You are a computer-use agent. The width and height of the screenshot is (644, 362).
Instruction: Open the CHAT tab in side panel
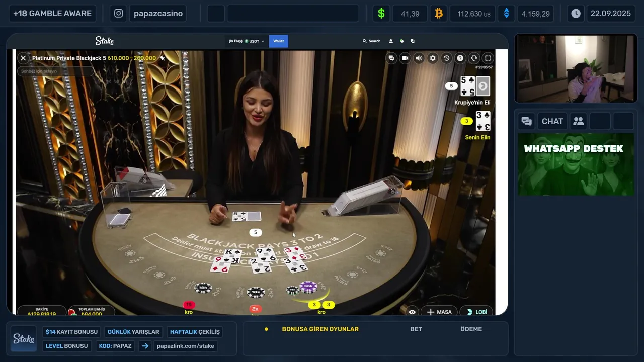tap(552, 121)
